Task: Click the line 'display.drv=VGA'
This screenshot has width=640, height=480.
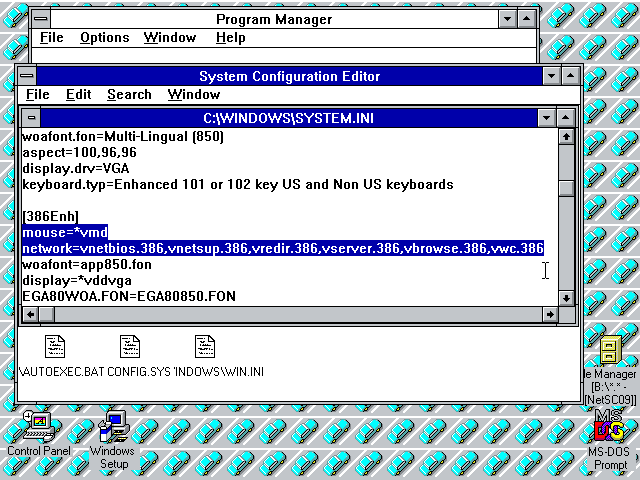Action: [76, 168]
